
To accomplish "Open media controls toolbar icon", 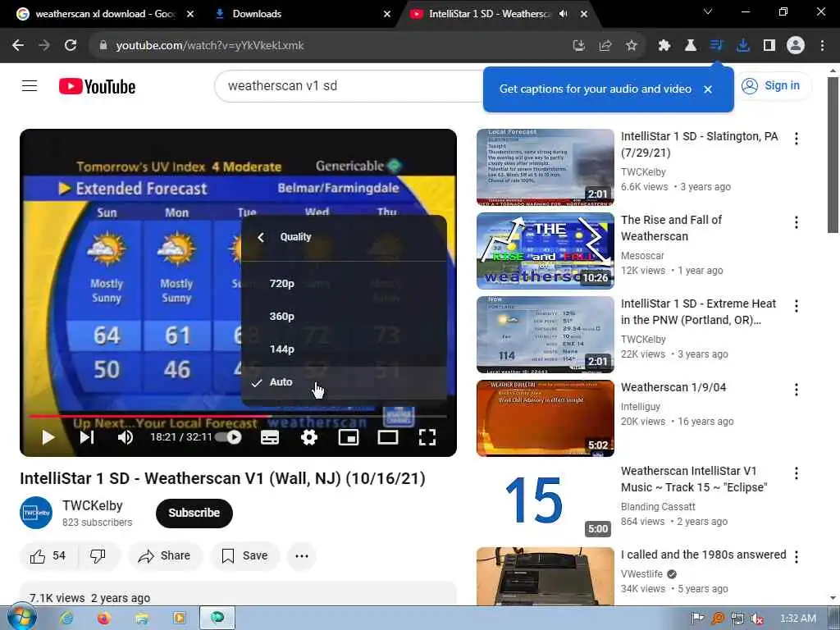I will pos(717,46).
